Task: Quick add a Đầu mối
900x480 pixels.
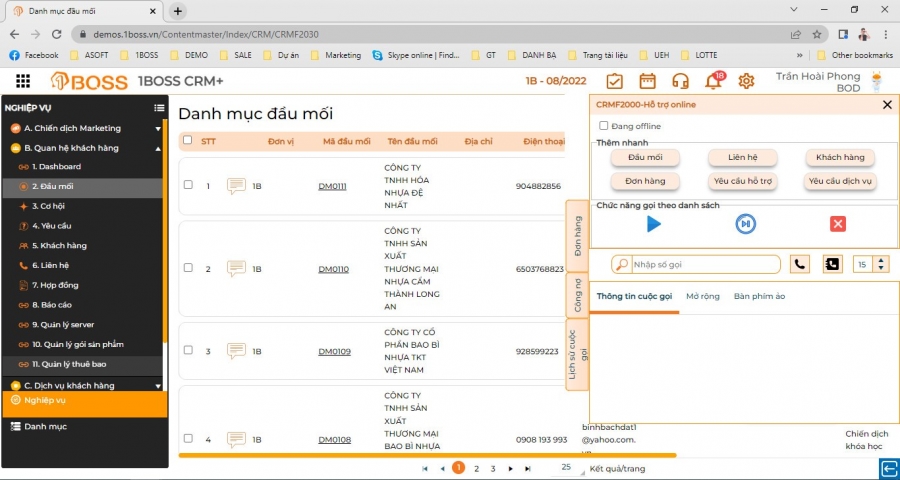Action: coord(645,157)
